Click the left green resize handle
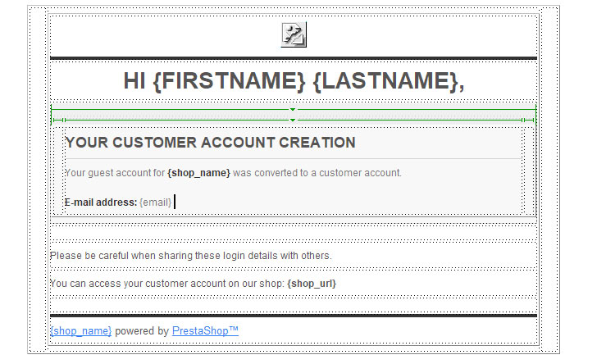The width and height of the screenshot is (597, 364). [64, 121]
